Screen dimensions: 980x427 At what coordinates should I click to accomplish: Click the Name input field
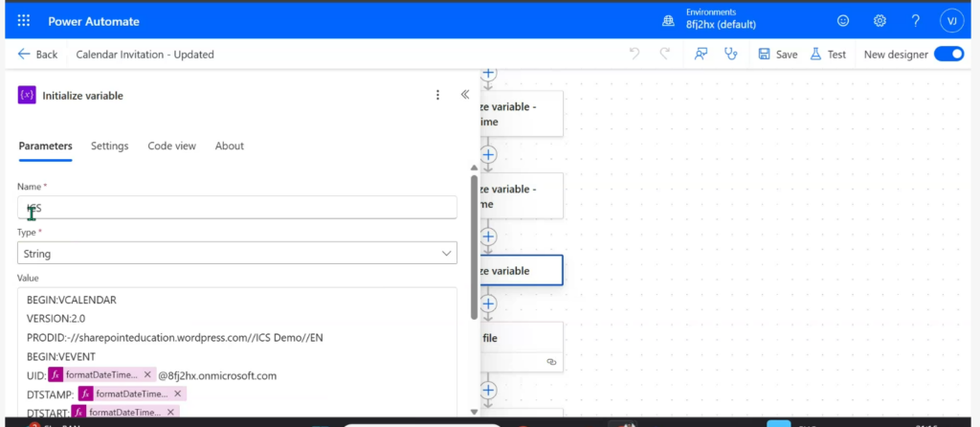pos(237,208)
